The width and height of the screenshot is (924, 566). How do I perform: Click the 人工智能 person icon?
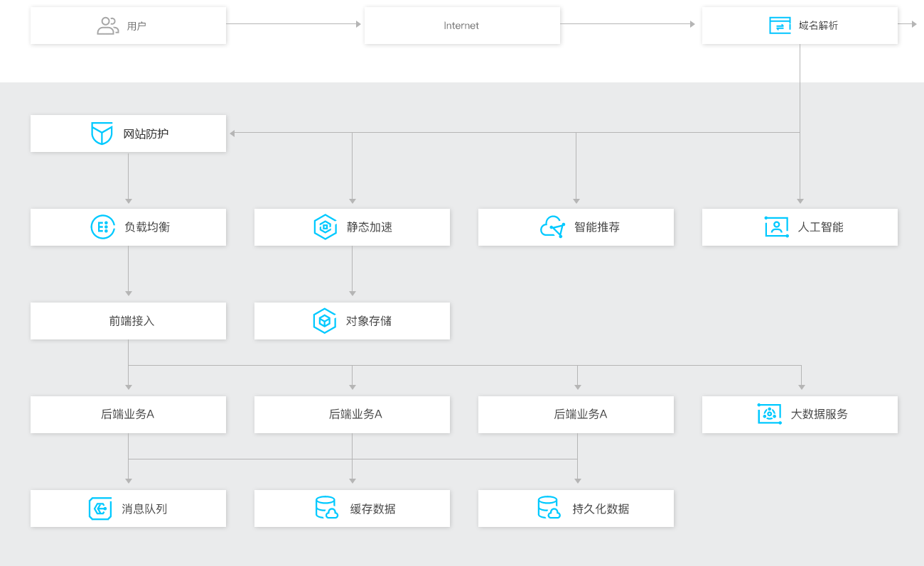[776, 227]
